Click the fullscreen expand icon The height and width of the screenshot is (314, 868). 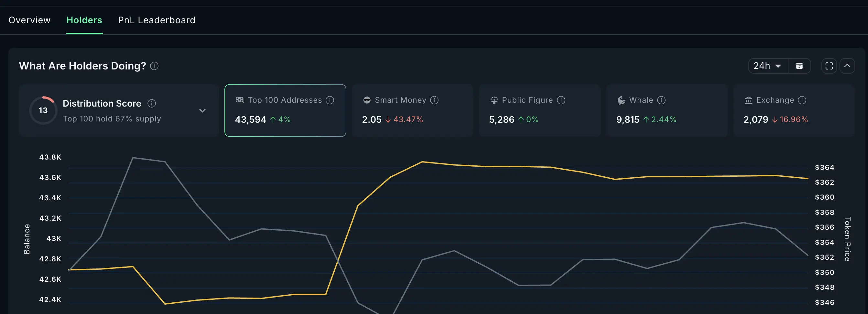point(829,66)
